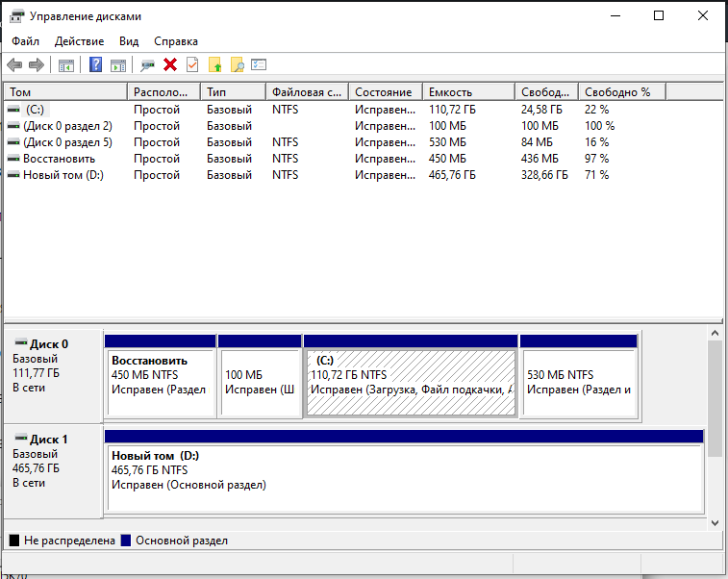728x579 pixels.
Task: Select the 100 МБ partition block
Action: pos(260,376)
